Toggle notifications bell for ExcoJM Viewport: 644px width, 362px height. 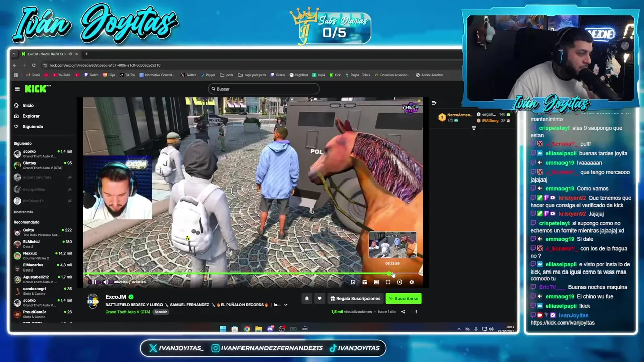[x=307, y=299]
